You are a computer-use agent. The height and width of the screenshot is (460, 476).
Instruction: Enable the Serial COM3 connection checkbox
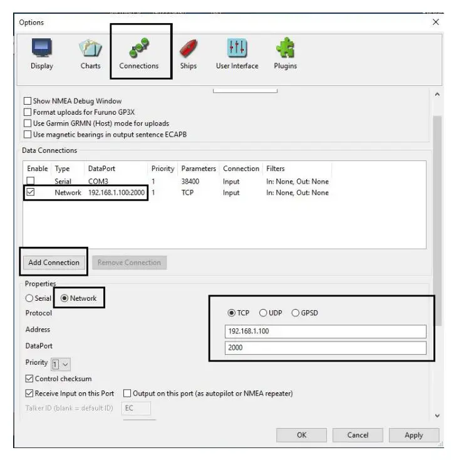[x=30, y=180]
